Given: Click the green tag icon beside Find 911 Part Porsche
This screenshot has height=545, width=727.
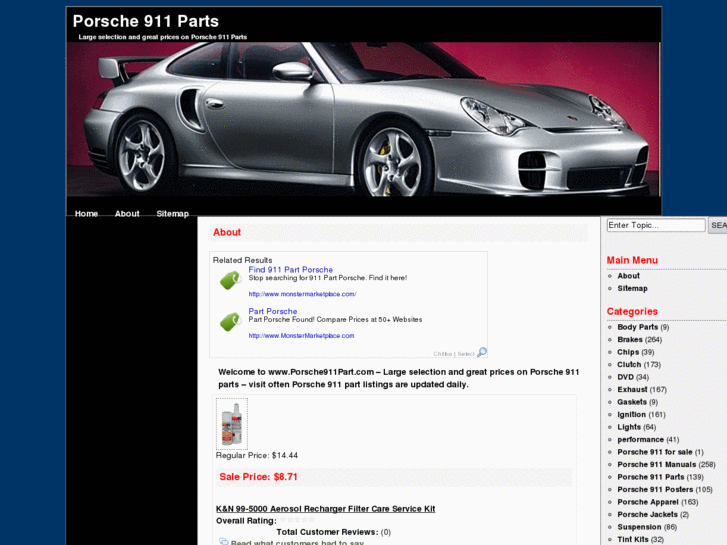Looking at the screenshot, I should [230, 280].
